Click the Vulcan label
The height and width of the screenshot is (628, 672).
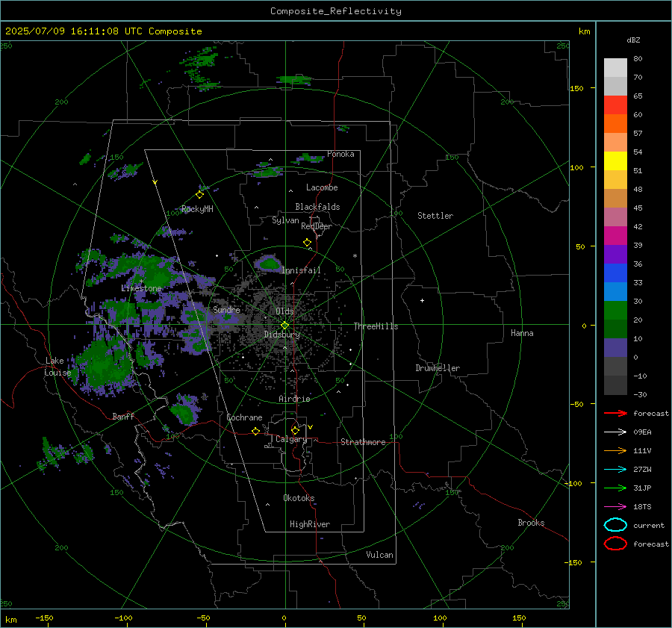point(379,555)
